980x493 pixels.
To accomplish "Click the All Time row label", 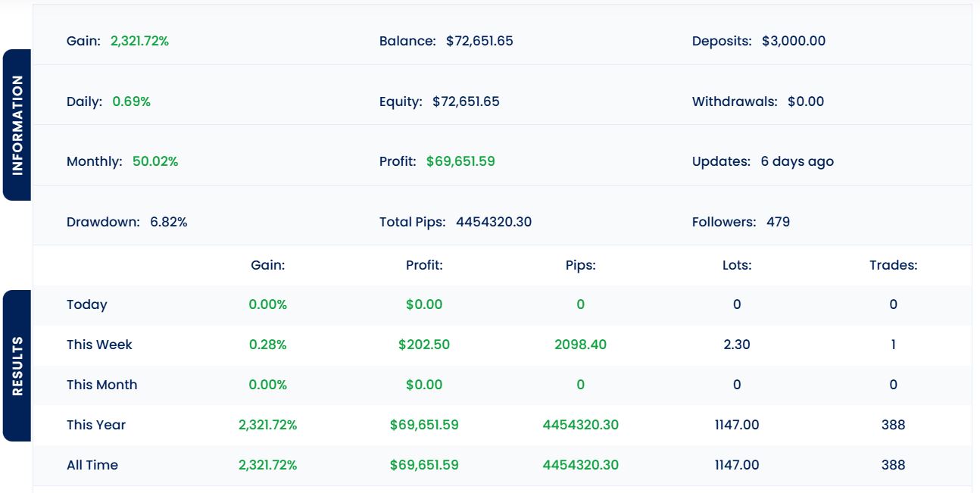I will click(x=92, y=465).
